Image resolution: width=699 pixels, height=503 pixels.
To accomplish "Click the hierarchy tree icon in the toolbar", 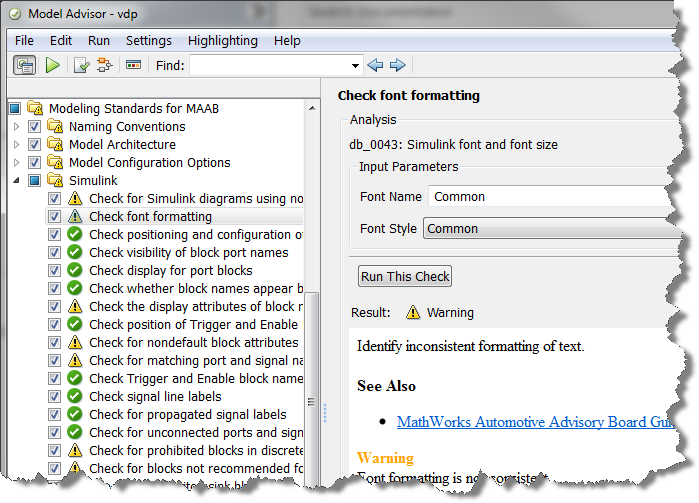I will (104, 65).
